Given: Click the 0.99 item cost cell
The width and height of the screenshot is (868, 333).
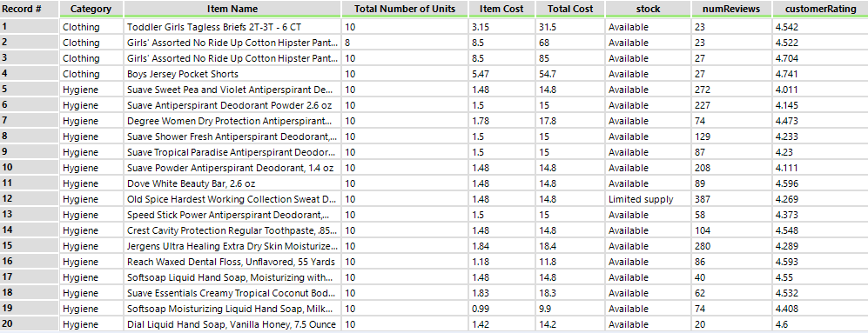Looking at the screenshot, I should coord(502,309).
